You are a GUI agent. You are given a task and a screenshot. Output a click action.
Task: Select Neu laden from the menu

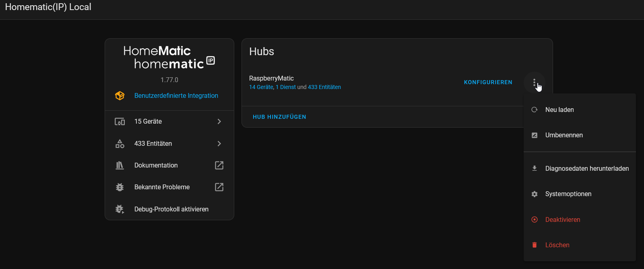(x=580, y=110)
